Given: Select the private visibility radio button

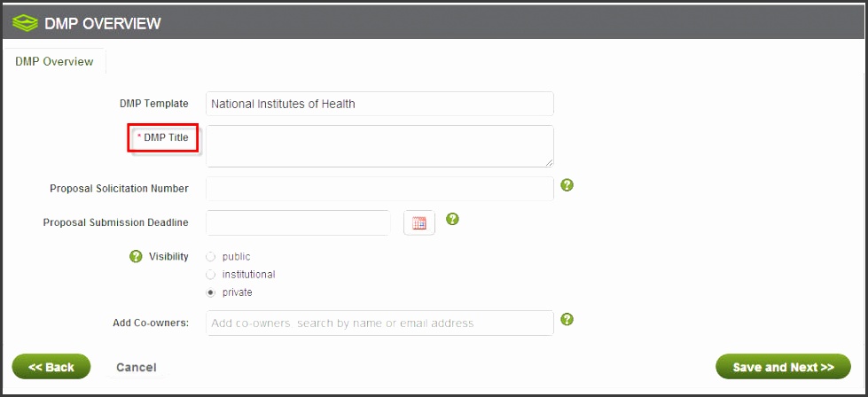Looking at the screenshot, I should (210, 292).
